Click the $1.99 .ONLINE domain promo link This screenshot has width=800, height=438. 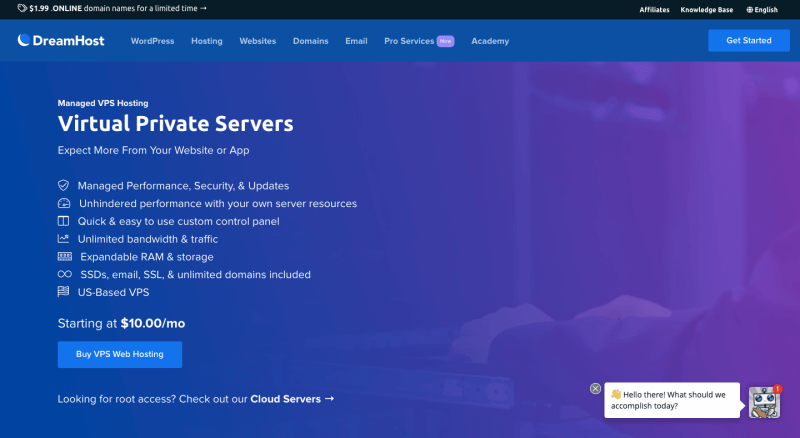click(118, 8)
